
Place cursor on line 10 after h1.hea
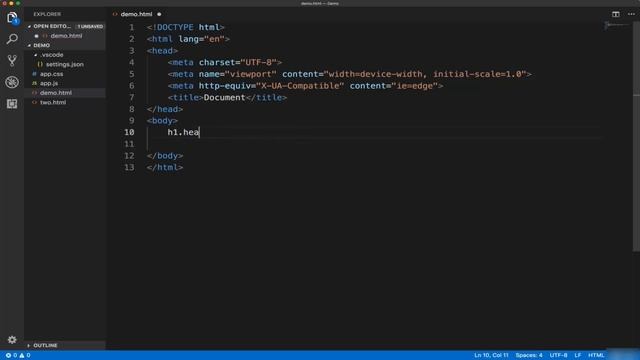pyautogui.click(x=200, y=132)
